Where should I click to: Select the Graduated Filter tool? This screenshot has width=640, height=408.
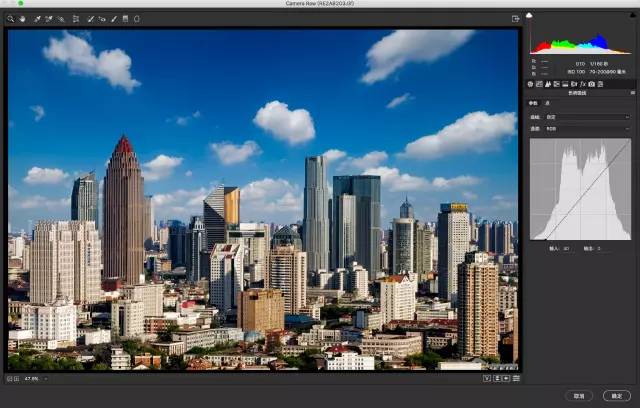click(125, 18)
